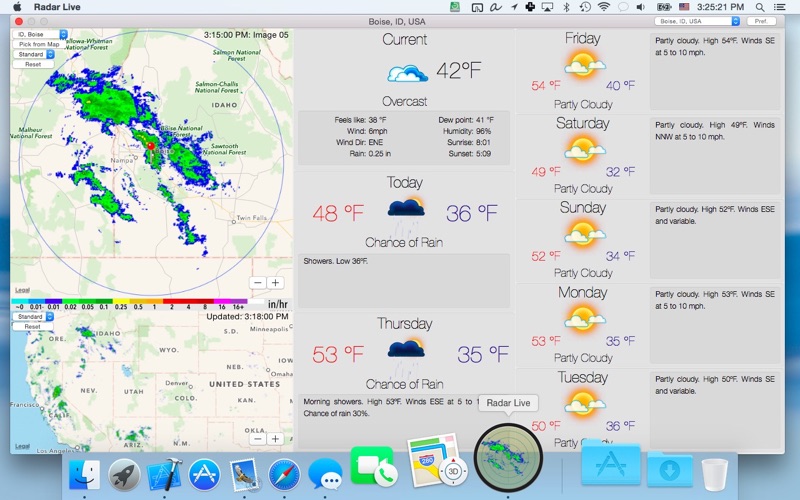
Task: Click the Radar Live radar icon in Dock
Action: tap(508, 458)
